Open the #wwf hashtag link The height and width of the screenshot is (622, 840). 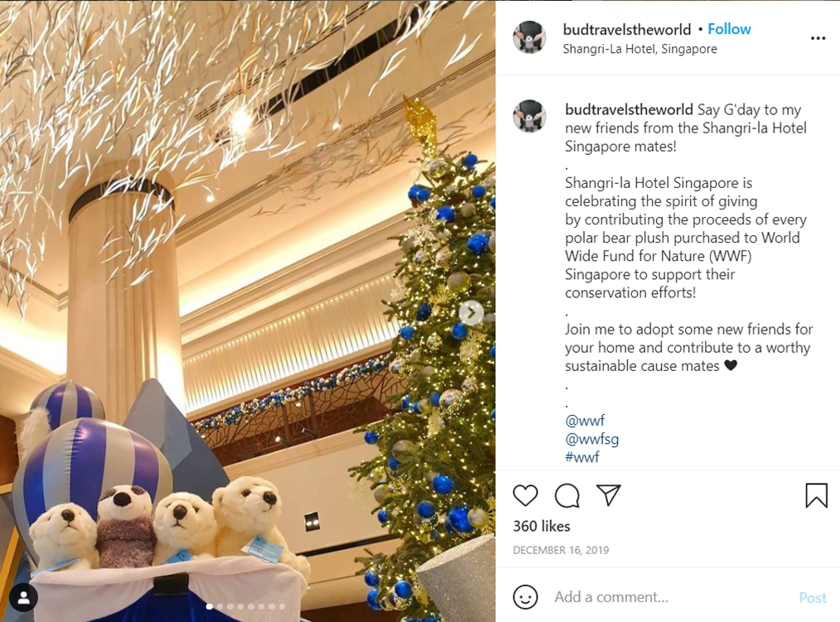582,457
